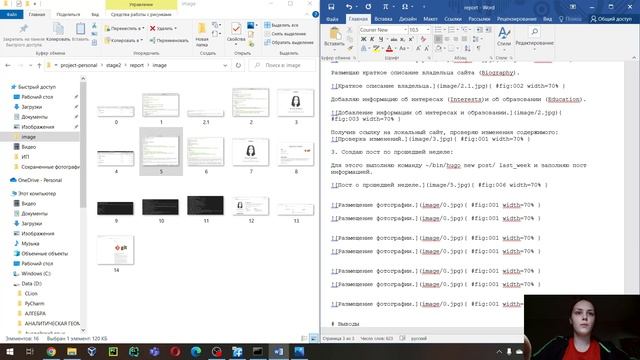Screen dimensions: 640x360
Task: Click report in the Explorer breadcrumb path
Action: click(137, 65)
